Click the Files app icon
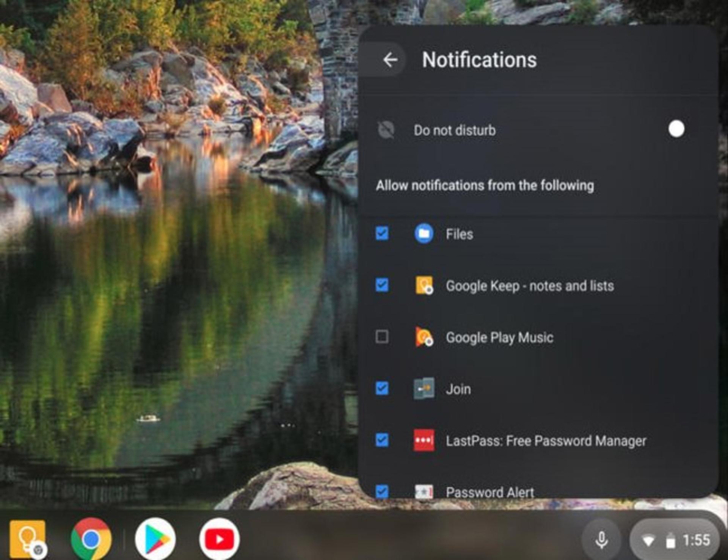Image resolution: width=728 pixels, height=560 pixels. [x=424, y=234]
